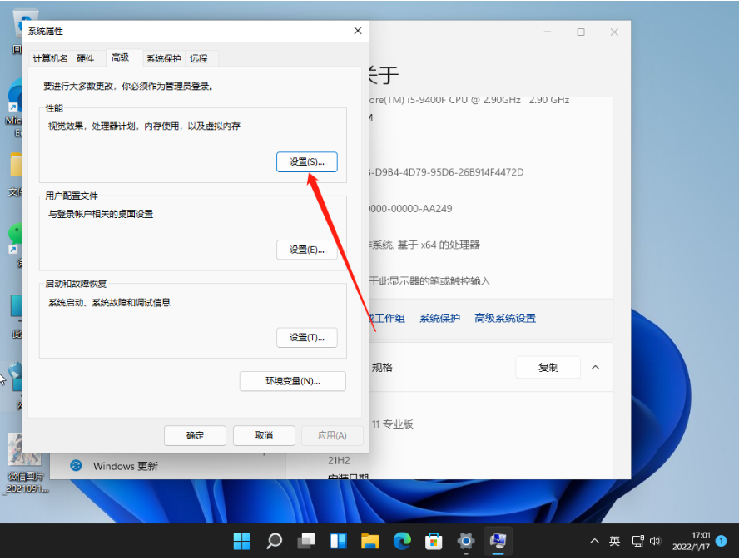Open taskbar Search icon
Viewport: 739px width, 560px height.
tap(275, 541)
